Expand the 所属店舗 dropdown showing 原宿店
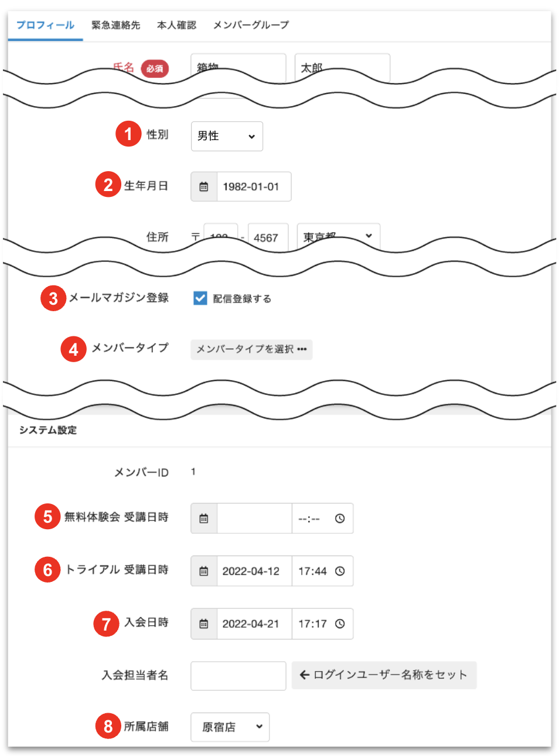This screenshot has height=756, width=559. click(x=230, y=727)
